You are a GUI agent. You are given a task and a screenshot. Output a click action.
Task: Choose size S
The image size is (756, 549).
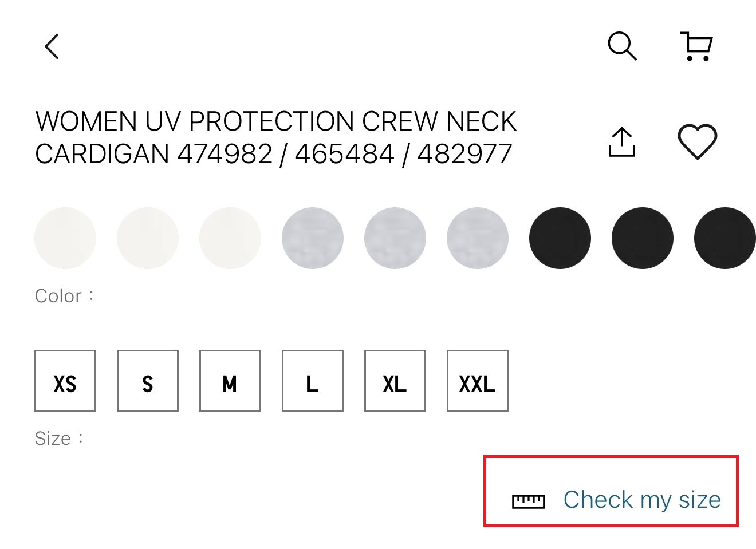(148, 381)
